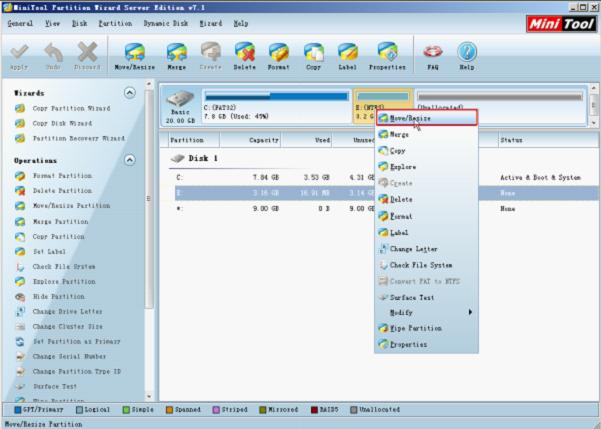This screenshot has height=429, width=601.
Task: Click the Status column header
Action: (x=548, y=140)
